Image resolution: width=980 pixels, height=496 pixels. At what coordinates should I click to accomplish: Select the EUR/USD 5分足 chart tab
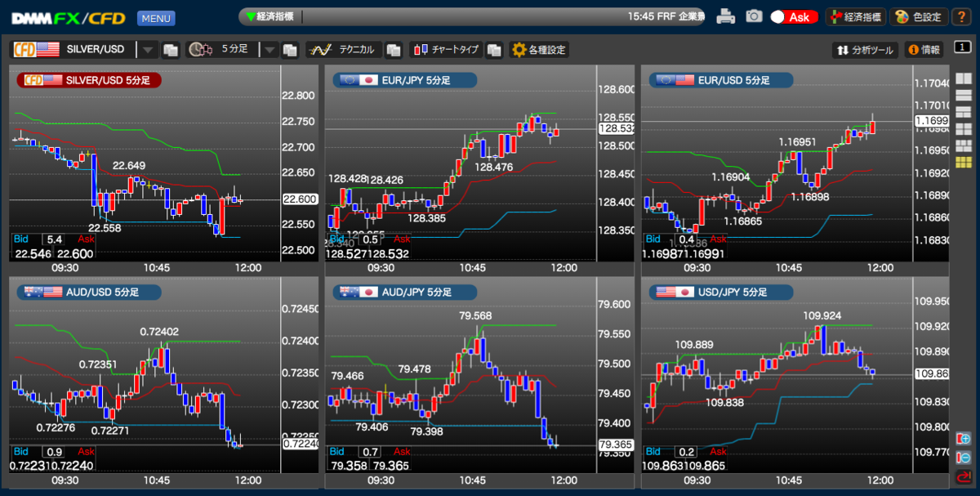pyautogui.click(x=721, y=80)
